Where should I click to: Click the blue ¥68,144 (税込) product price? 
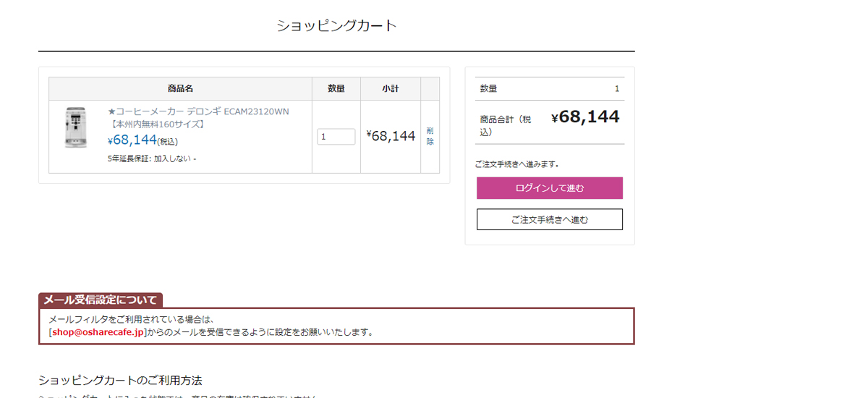(142, 140)
